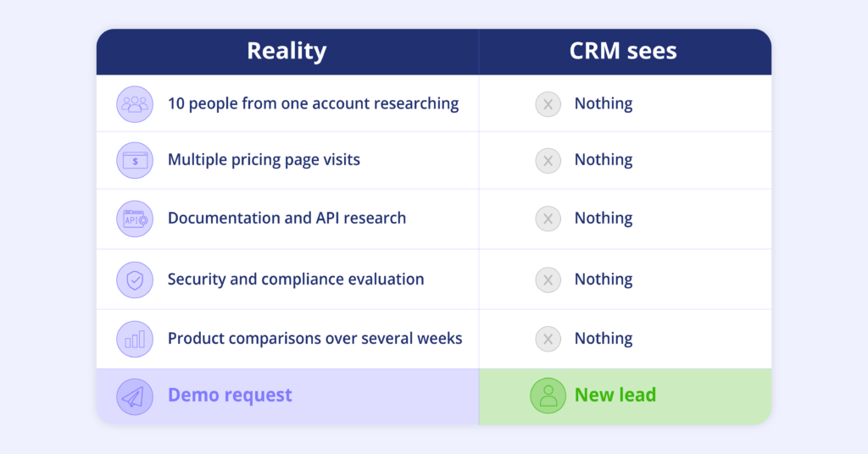Select the bar chart comparison icon
Viewport: 868px width, 454px height.
pyautogui.click(x=135, y=339)
